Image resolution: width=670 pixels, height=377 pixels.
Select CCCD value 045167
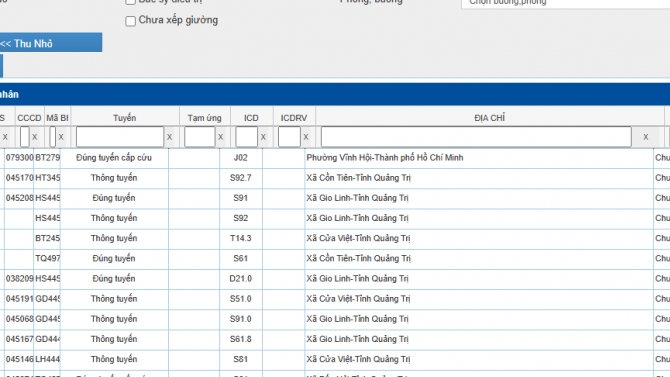pyautogui.click(x=19, y=339)
